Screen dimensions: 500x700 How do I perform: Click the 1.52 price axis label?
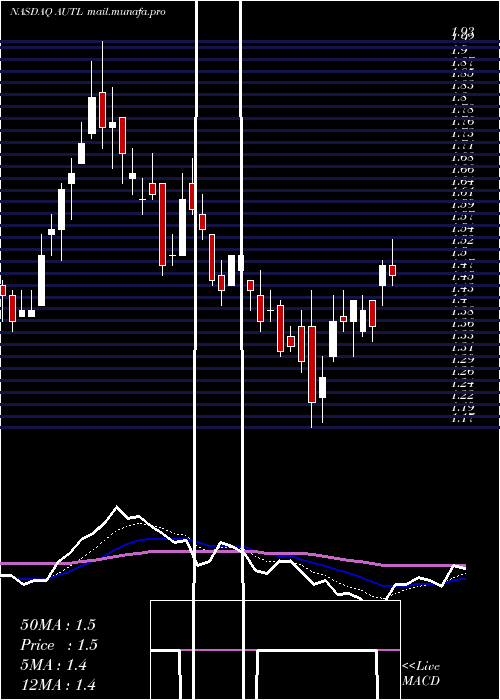[x=463, y=241]
